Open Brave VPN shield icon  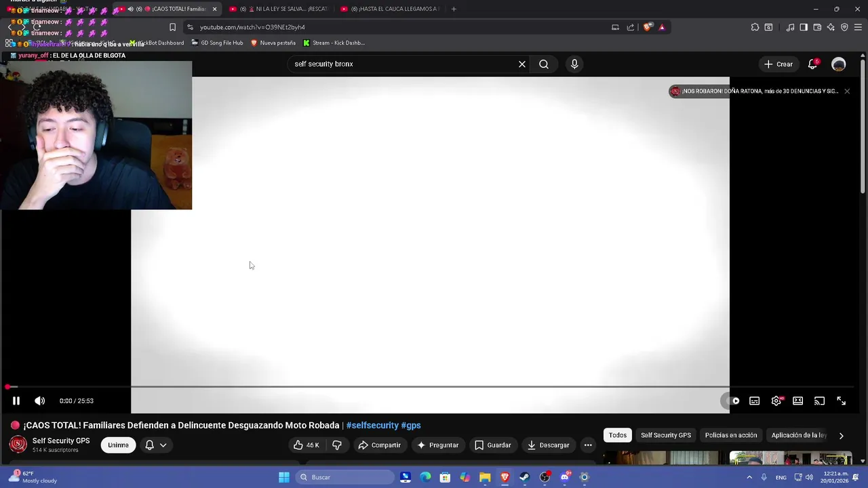click(844, 27)
